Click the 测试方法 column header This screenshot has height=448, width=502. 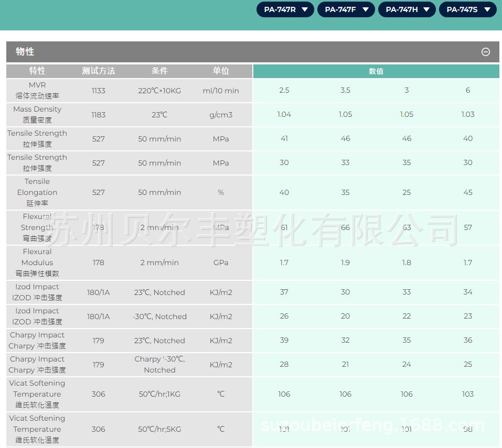pyautogui.click(x=99, y=71)
